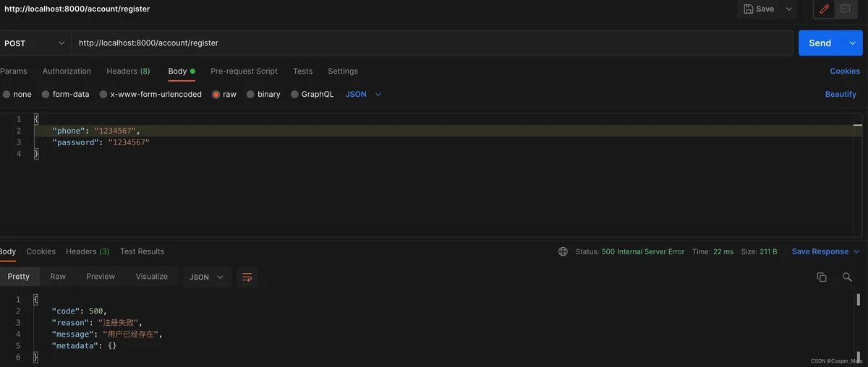Open the Test Results tab
Screen dimensions: 868x367
pos(142,251)
